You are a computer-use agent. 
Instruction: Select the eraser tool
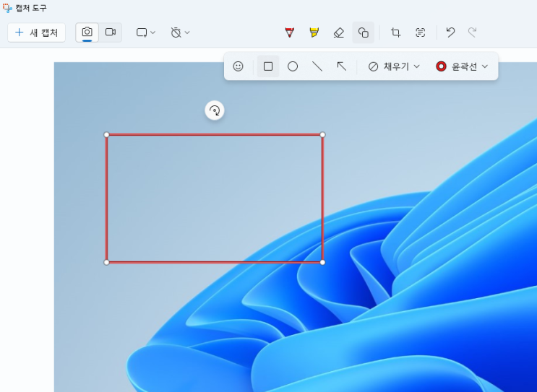(339, 32)
